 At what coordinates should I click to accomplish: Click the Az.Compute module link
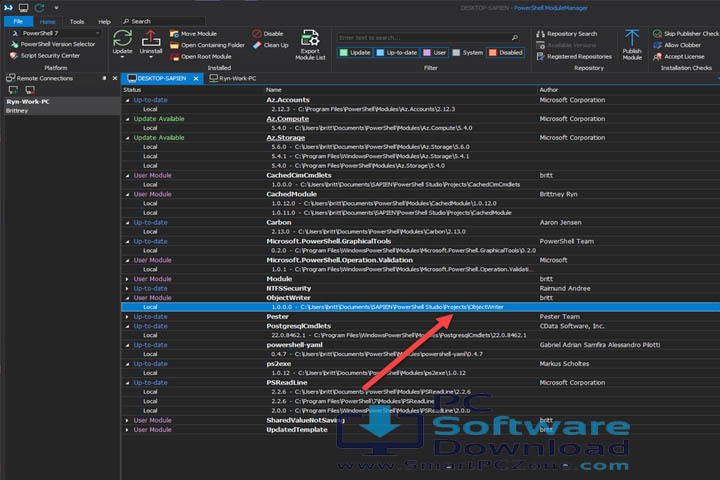(287, 119)
